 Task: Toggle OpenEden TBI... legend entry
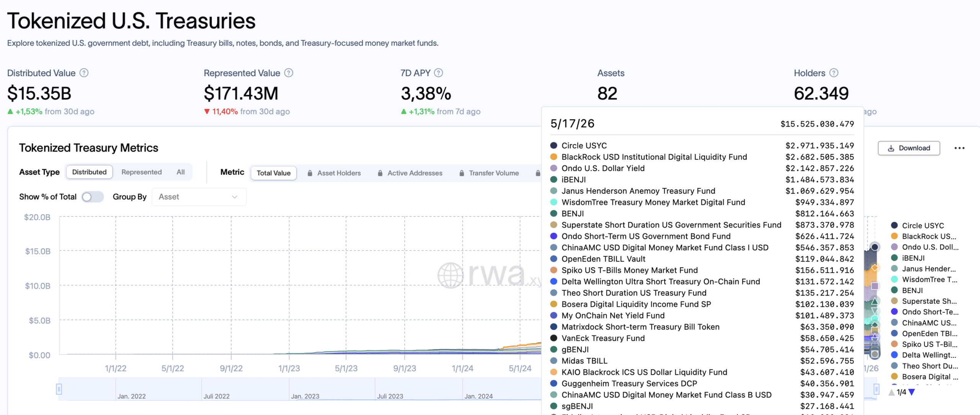click(924, 333)
